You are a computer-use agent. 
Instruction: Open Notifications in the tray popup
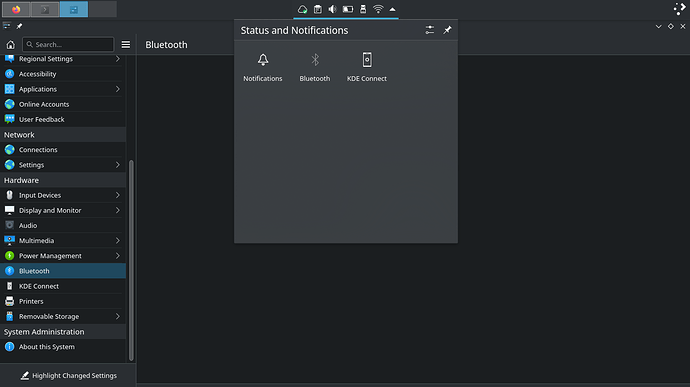click(x=263, y=66)
